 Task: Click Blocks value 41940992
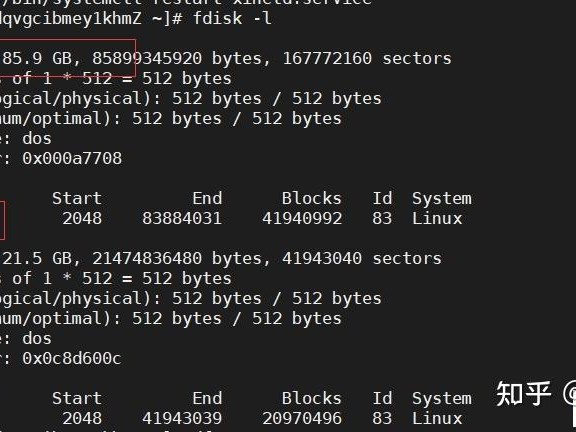[302, 218]
